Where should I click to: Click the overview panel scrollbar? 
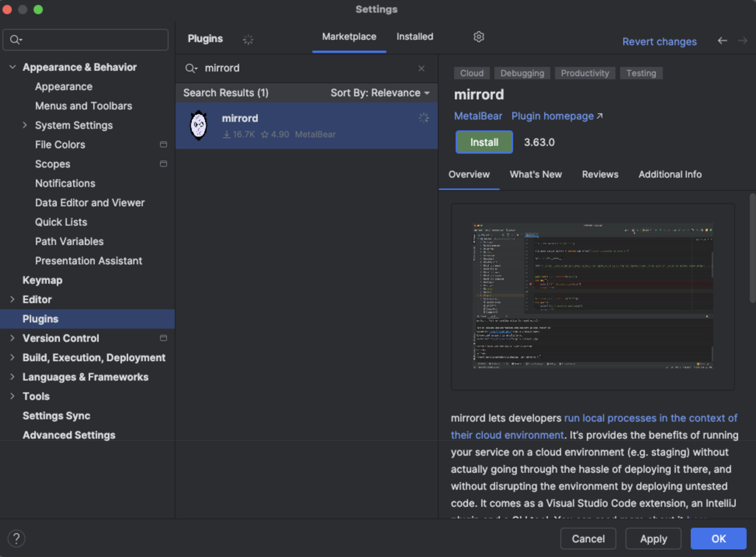click(x=752, y=248)
